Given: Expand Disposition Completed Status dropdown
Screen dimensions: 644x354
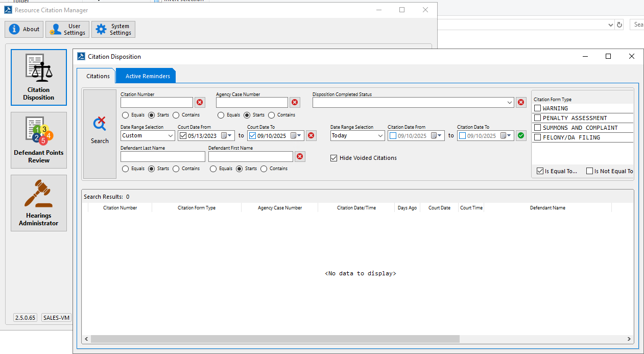Looking at the screenshot, I should pos(510,103).
